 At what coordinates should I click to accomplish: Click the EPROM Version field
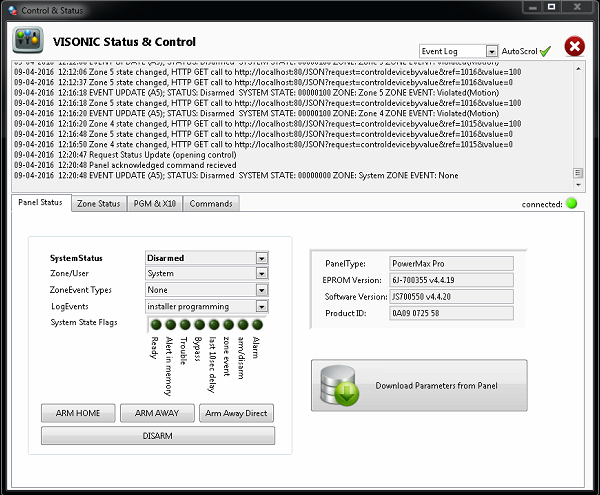click(x=451, y=280)
